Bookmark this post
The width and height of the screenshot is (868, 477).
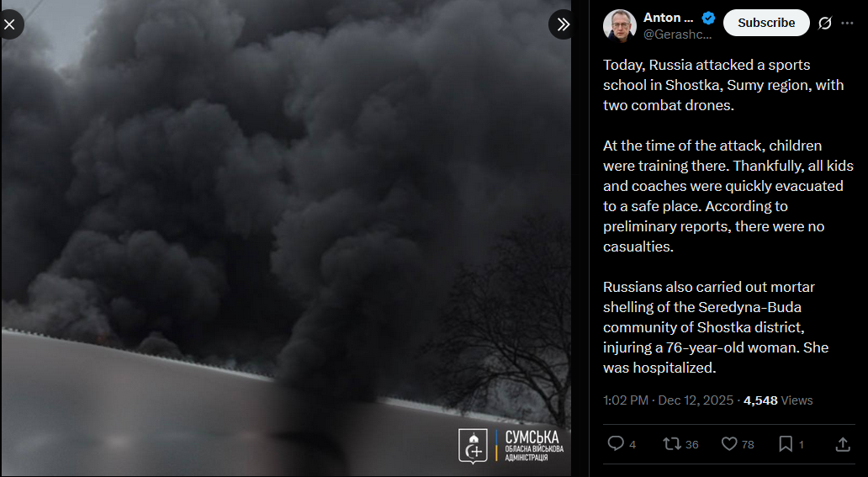[x=786, y=443]
